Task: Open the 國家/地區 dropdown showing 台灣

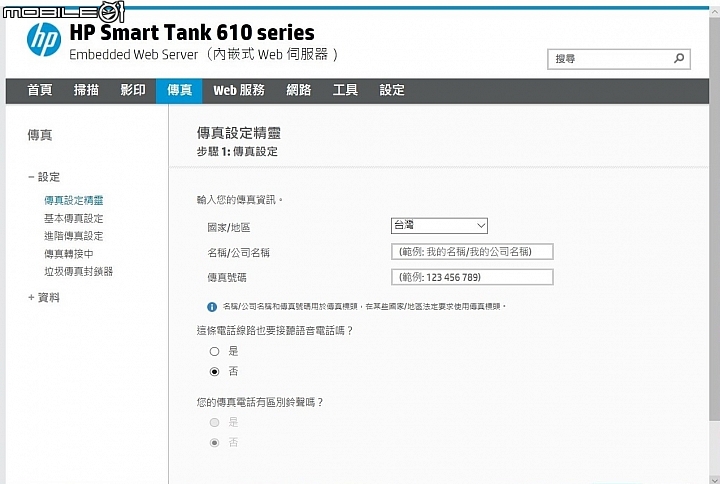Action: [439, 225]
